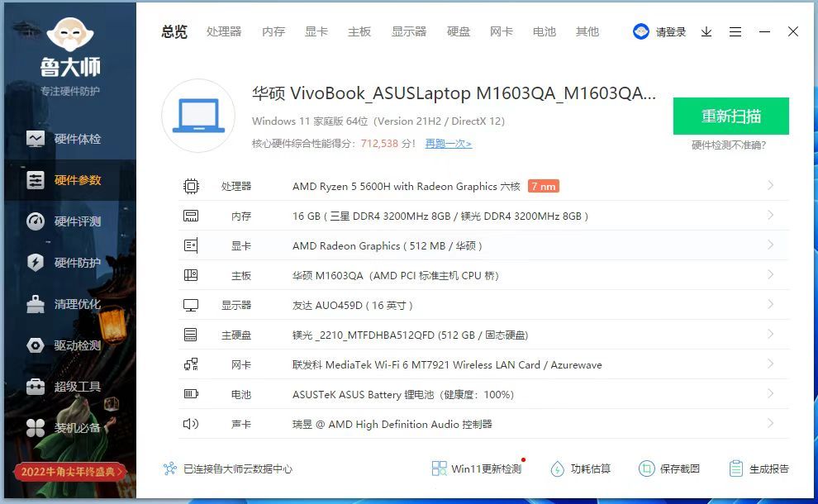Switch to the 显卡 tab
This screenshot has width=818, height=504.
(x=316, y=31)
